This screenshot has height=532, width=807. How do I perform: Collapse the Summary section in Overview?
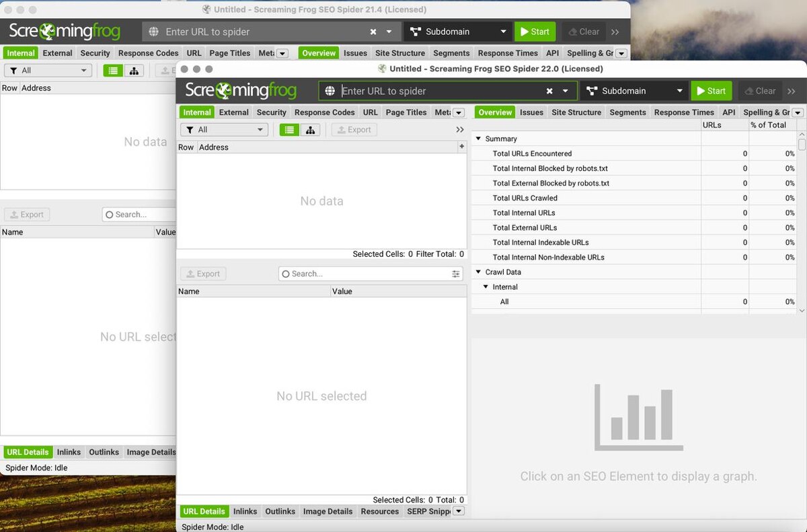(x=479, y=139)
